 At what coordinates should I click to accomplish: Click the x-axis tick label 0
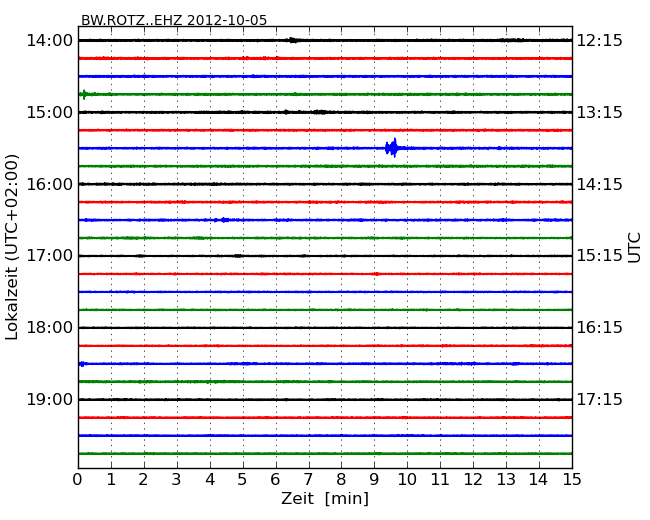78,480
